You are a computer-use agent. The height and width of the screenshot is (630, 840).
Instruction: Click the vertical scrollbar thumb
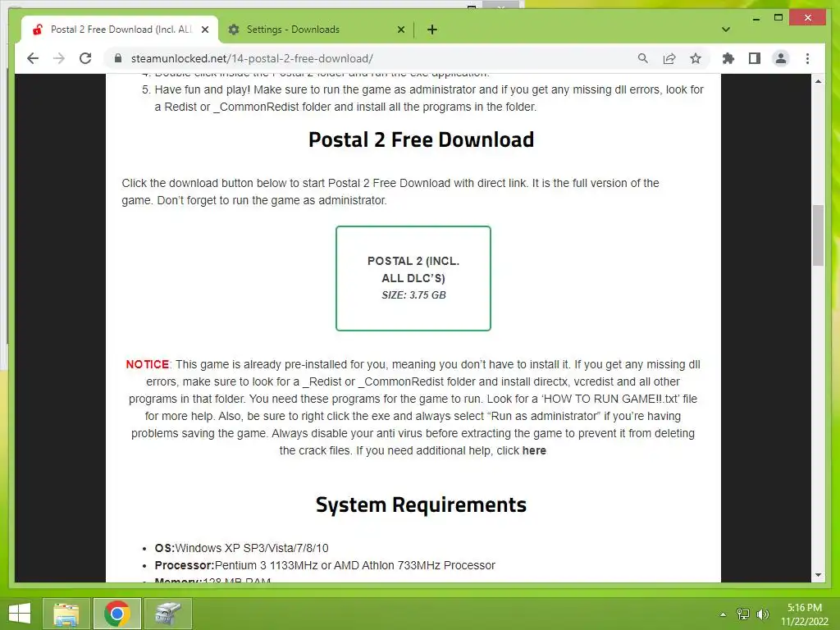(818, 235)
